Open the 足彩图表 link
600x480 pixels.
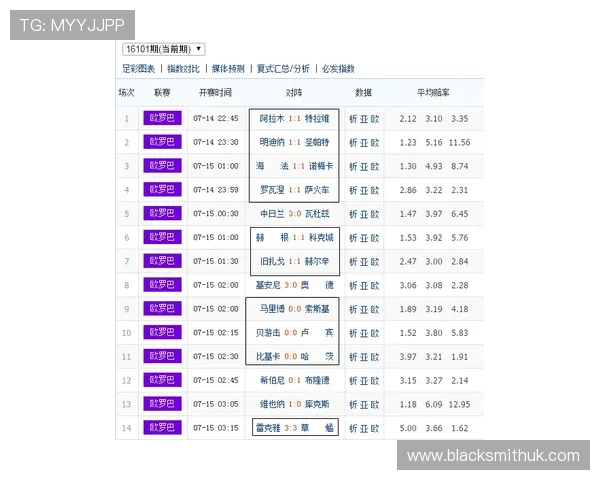click(139, 69)
